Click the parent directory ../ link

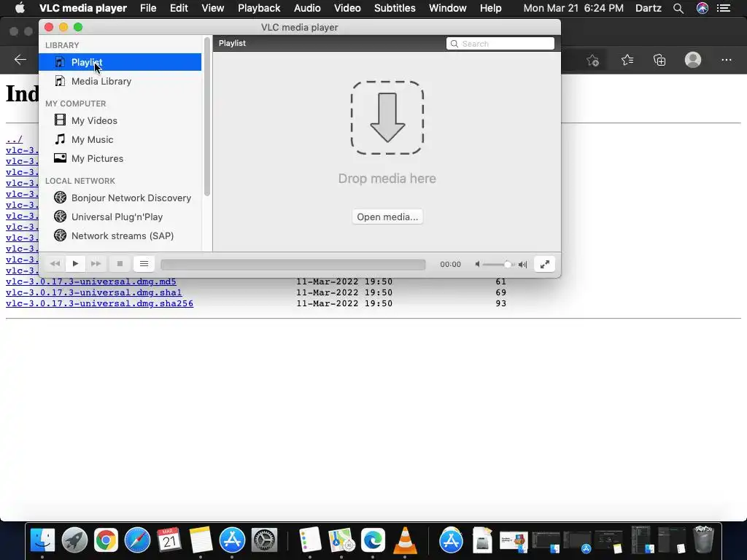15,139
